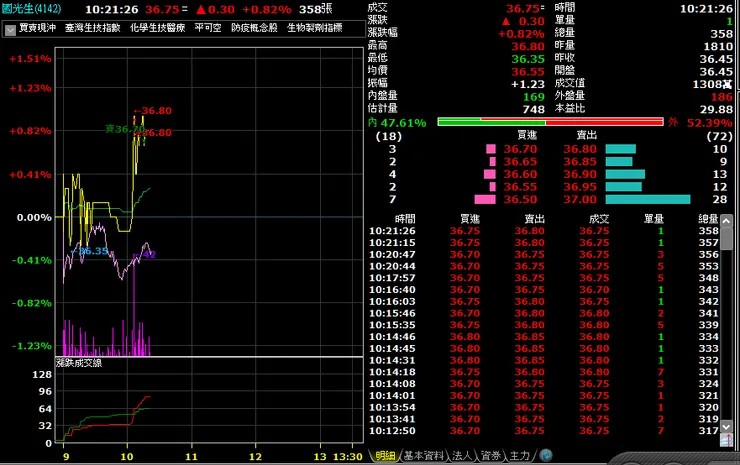
Task: Click ask price 36.80 in the order book
Action: coord(580,149)
